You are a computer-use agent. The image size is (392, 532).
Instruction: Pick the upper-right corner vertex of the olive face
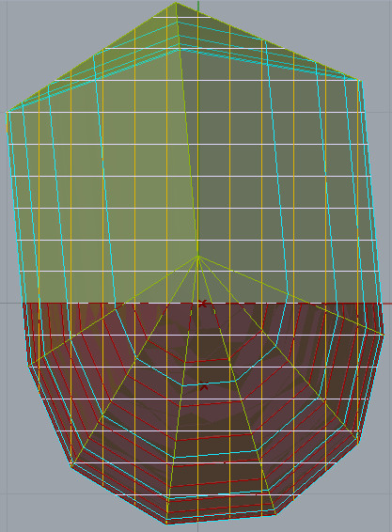click(359, 80)
